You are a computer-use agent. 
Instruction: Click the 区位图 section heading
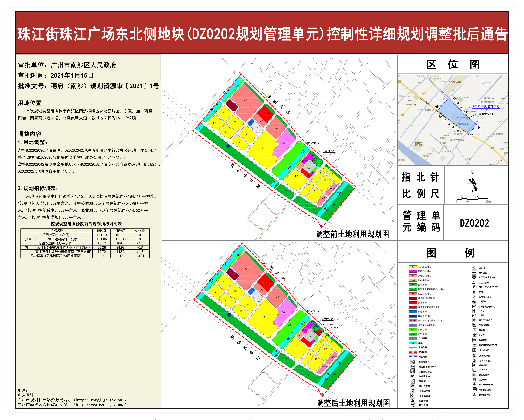[x=453, y=64]
